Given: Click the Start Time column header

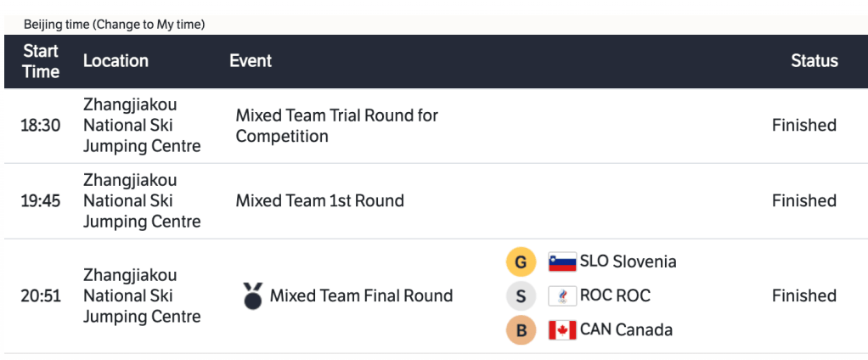Looking at the screenshot, I should (41, 61).
